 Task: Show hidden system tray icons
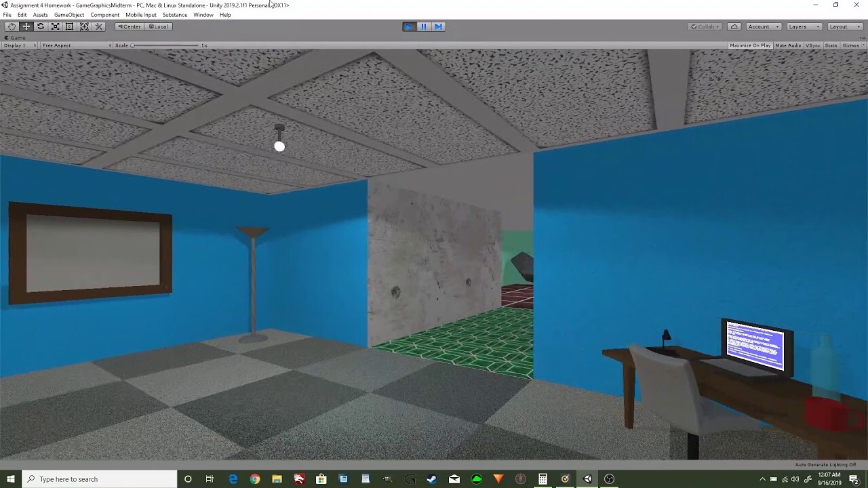(x=762, y=479)
